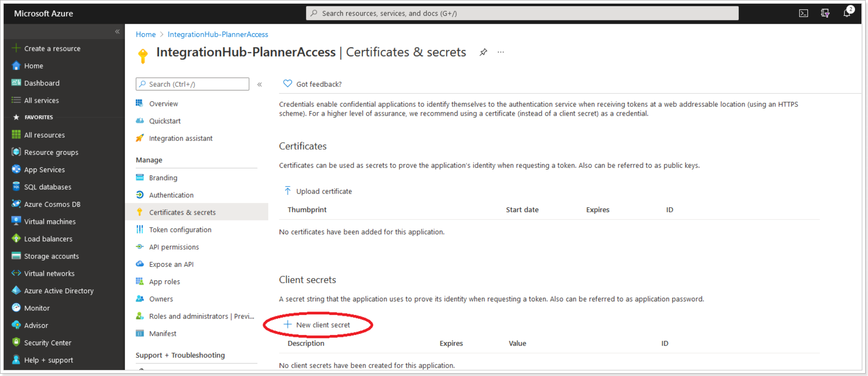The height and width of the screenshot is (376, 868).
Task: Open Cloud Shell icon in top bar
Action: coord(803,13)
